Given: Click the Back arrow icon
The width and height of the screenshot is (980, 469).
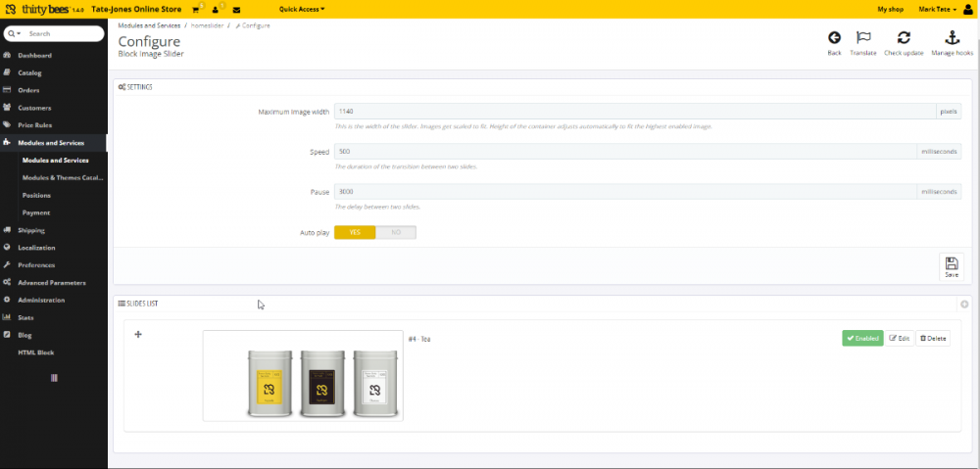Looking at the screenshot, I should click(x=834, y=38).
